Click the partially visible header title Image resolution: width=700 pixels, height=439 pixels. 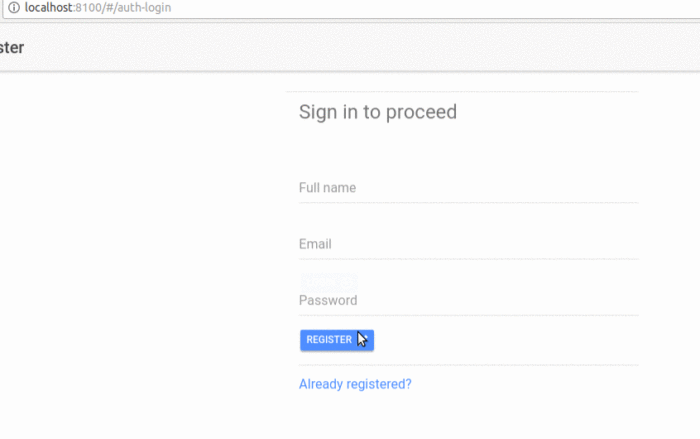(x=12, y=47)
